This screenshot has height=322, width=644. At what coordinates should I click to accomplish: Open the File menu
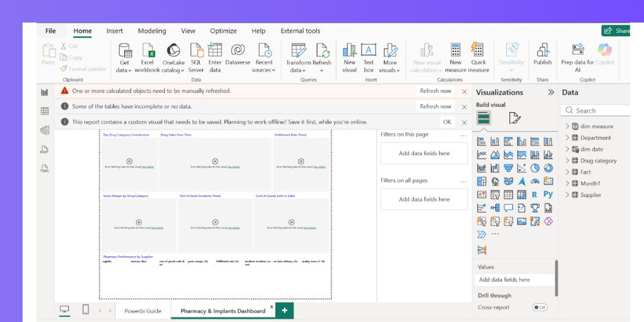[x=50, y=31]
